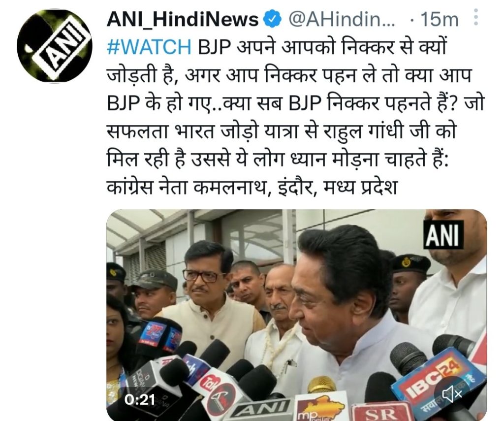This screenshot has height=421, width=504.
Task: Click the line mentioning भारत जोड़ो यात्रा
Action: (281, 131)
